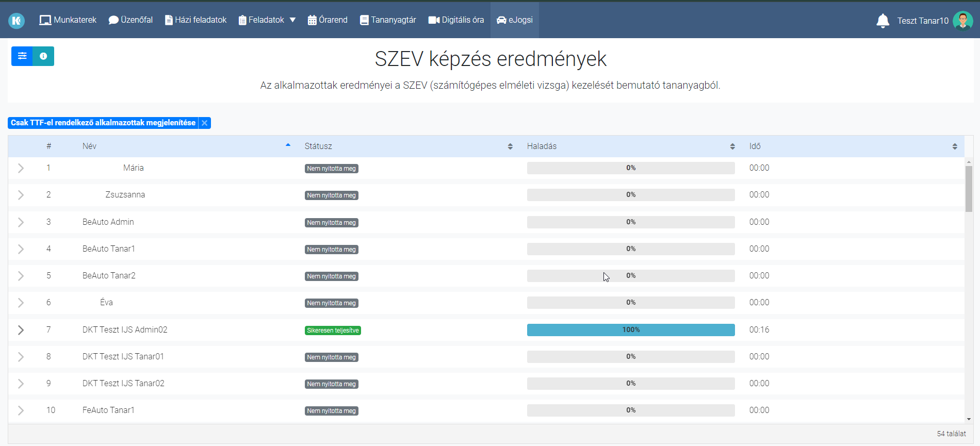Sort table by Név column

(x=186, y=146)
